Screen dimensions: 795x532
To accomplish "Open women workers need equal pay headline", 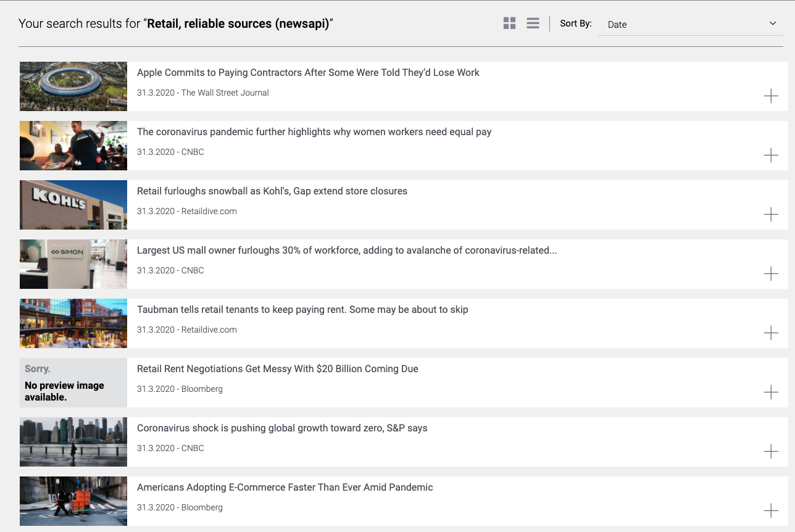I will (x=314, y=132).
